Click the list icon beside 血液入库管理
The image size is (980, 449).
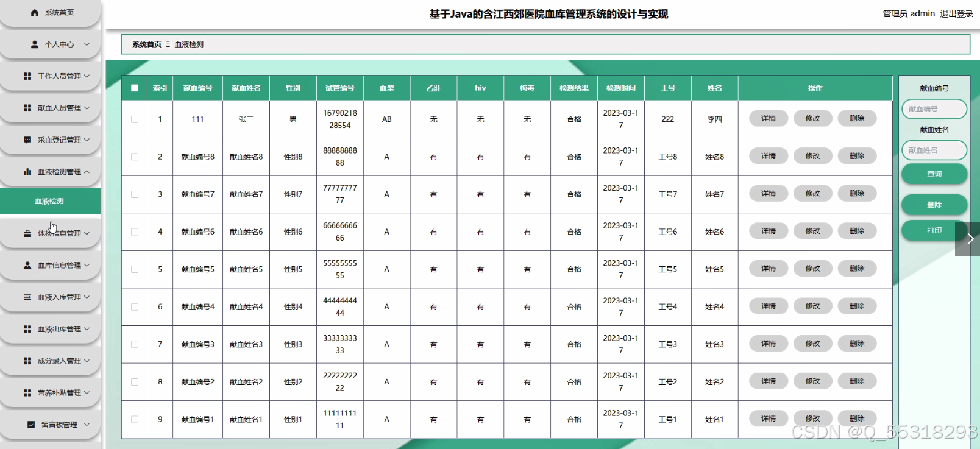[27, 297]
